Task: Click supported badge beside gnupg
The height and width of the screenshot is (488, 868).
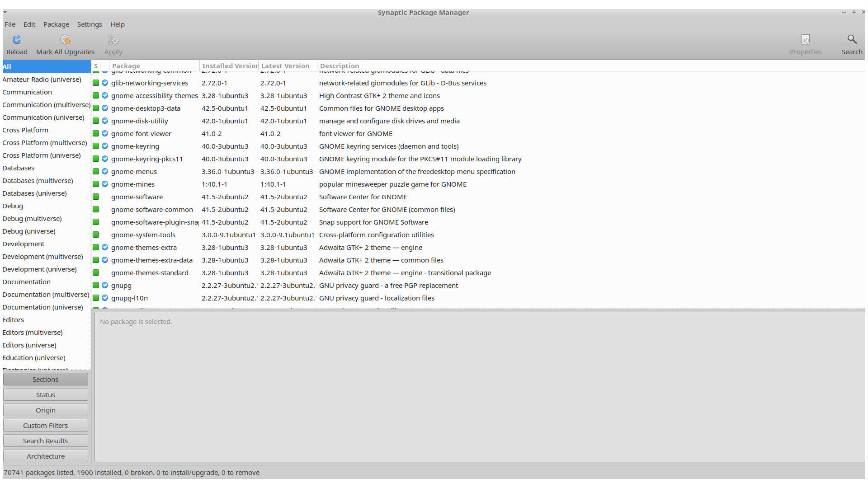Action: click(x=105, y=286)
